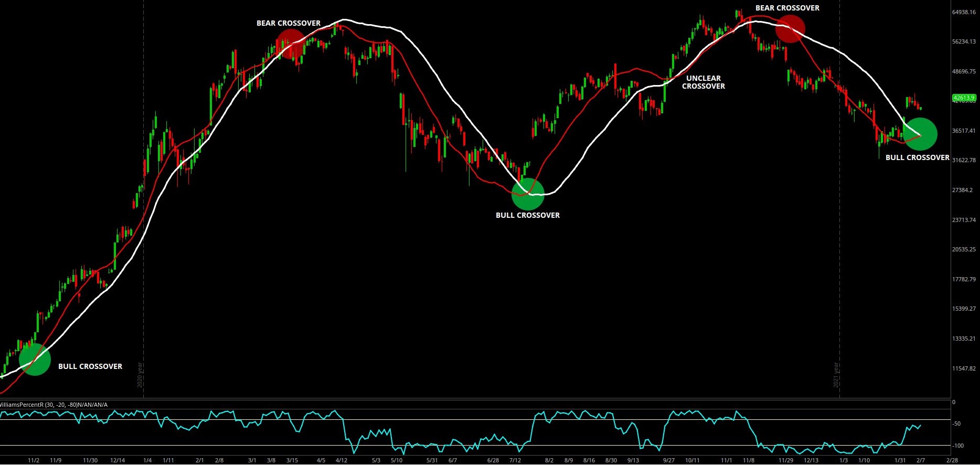Click the green bull crossover circle near 2/7

920,134
